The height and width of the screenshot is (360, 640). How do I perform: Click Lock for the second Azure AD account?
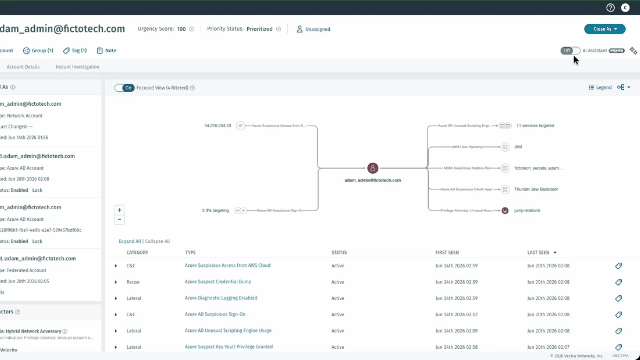37,241
